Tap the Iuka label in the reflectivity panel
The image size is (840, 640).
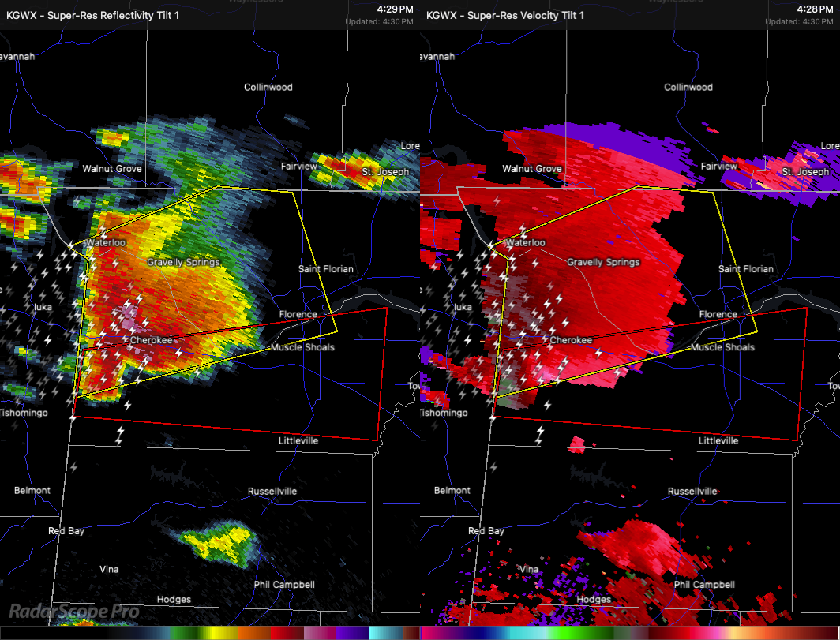click(x=43, y=308)
